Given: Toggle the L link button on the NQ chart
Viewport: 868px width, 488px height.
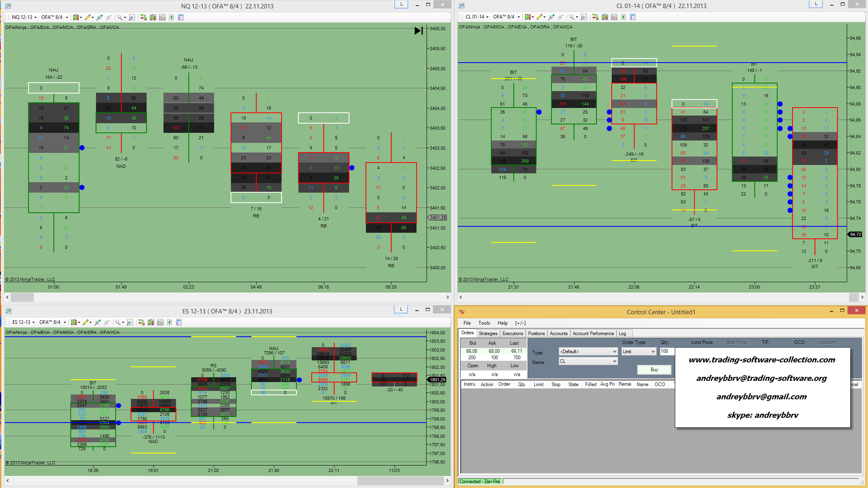Looking at the screenshot, I should pyautogui.click(x=401, y=4).
